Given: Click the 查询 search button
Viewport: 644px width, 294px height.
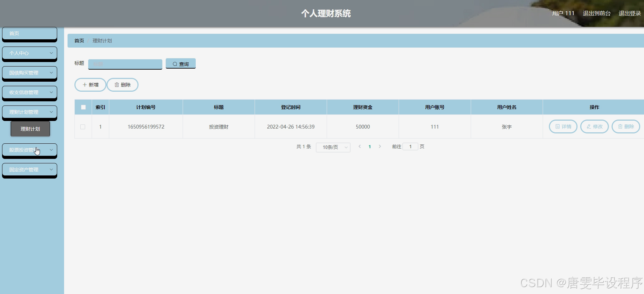Looking at the screenshot, I should pos(181,64).
